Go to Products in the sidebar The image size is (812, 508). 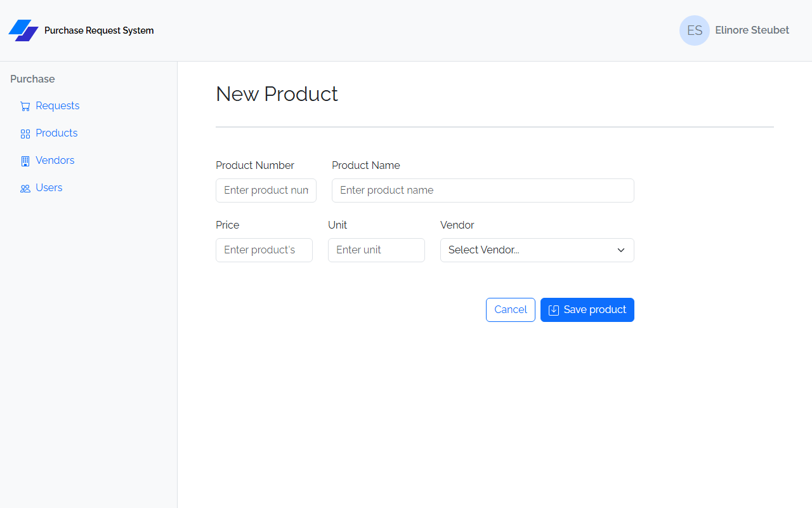pyautogui.click(x=56, y=133)
